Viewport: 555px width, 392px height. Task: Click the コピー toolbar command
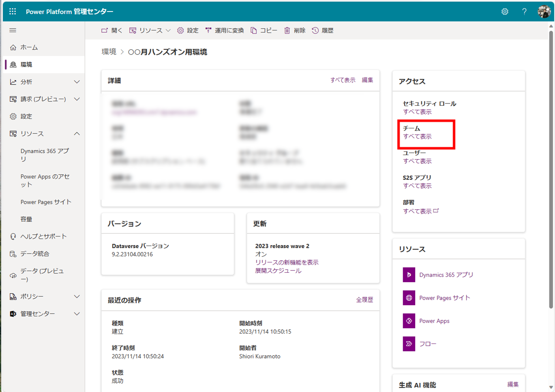pyautogui.click(x=264, y=30)
